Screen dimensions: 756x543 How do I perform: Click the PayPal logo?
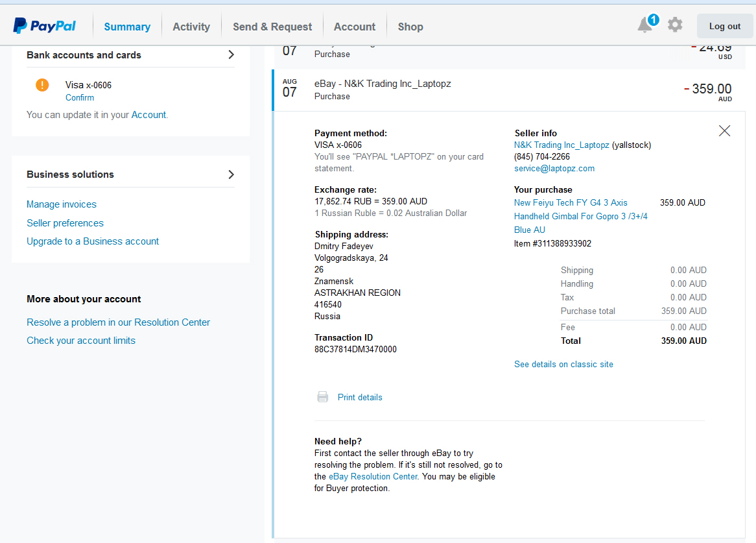(45, 26)
